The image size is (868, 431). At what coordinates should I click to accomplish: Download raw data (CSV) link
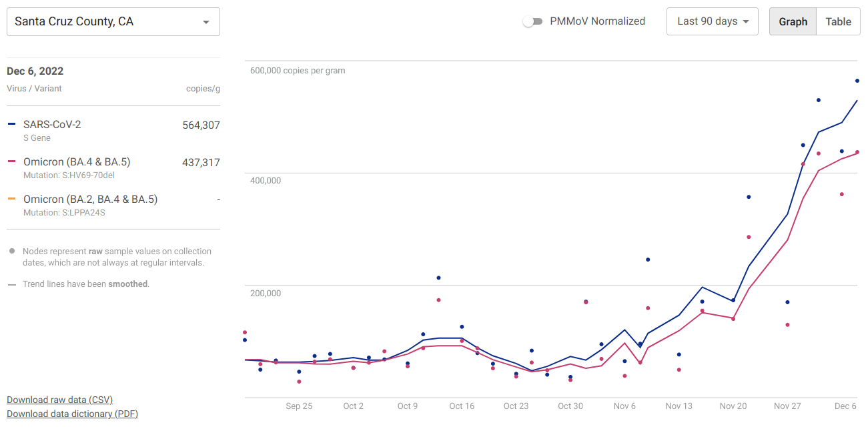[59, 400]
